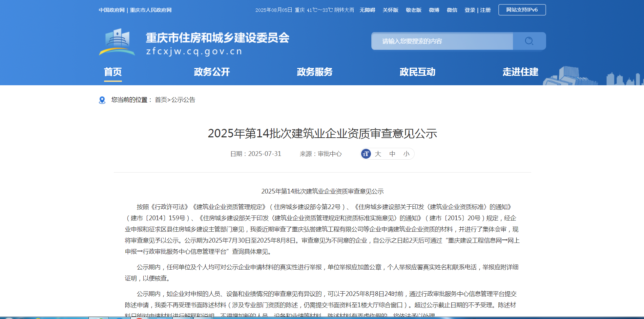
Task: Switch to 关怀版 care mode
Action: tap(390, 10)
